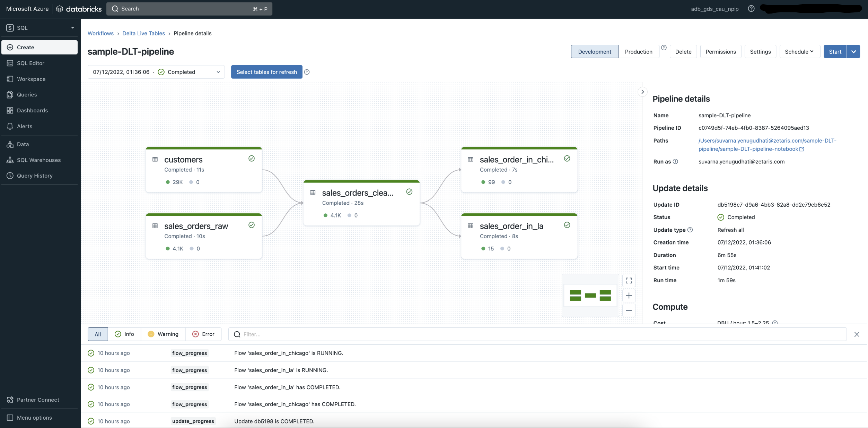Select Alerts in the sidebar
This screenshot has height=428, width=868.
25,126
